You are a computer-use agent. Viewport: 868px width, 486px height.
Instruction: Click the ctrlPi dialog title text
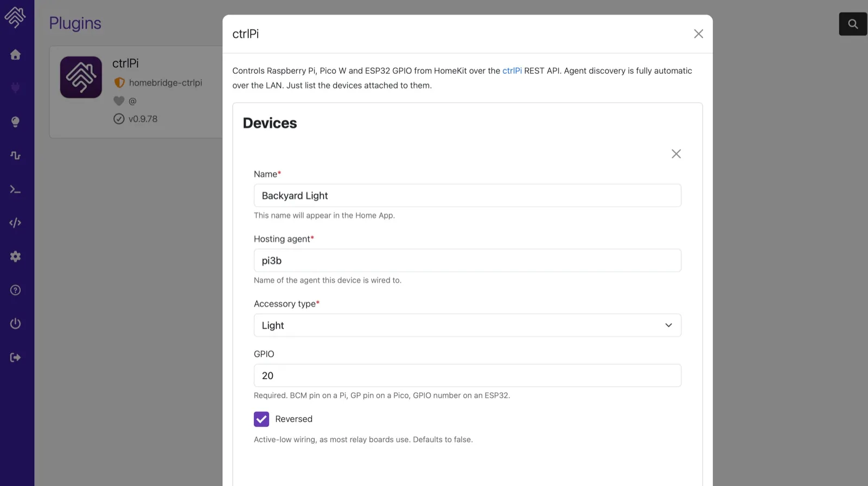245,34
